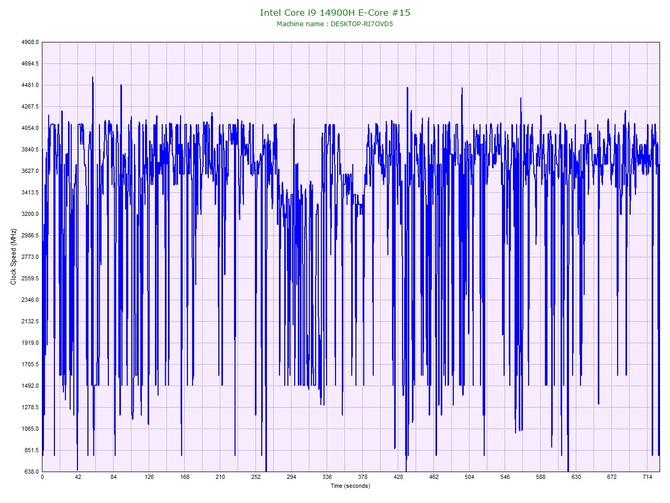Click the y-axis value 3840.5
Viewport: 670px width, 503px height.
coord(30,150)
